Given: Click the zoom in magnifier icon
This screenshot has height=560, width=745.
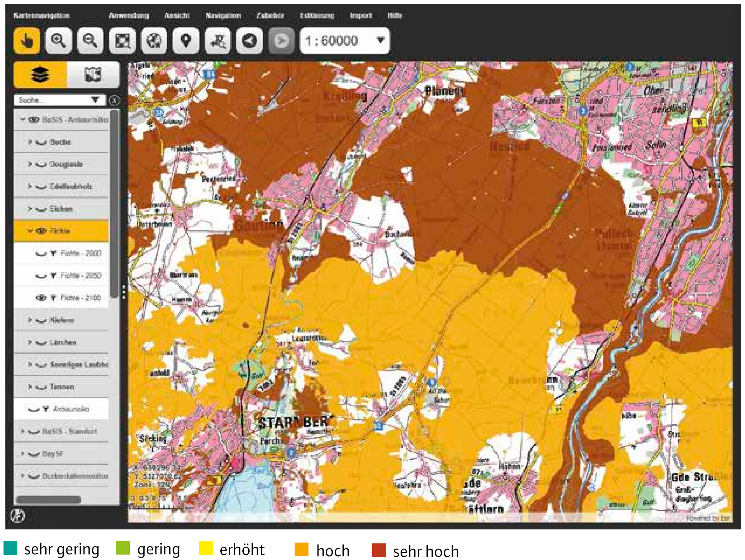Looking at the screenshot, I should tap(58, 41).
